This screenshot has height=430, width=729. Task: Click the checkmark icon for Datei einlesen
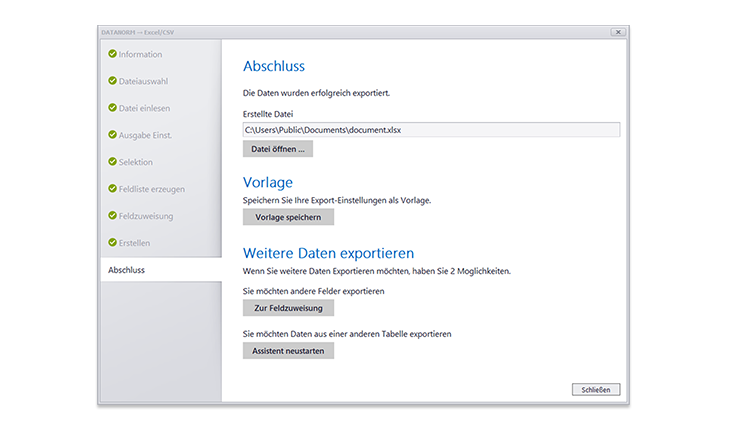pyautogui.click(x=112, y=107)
